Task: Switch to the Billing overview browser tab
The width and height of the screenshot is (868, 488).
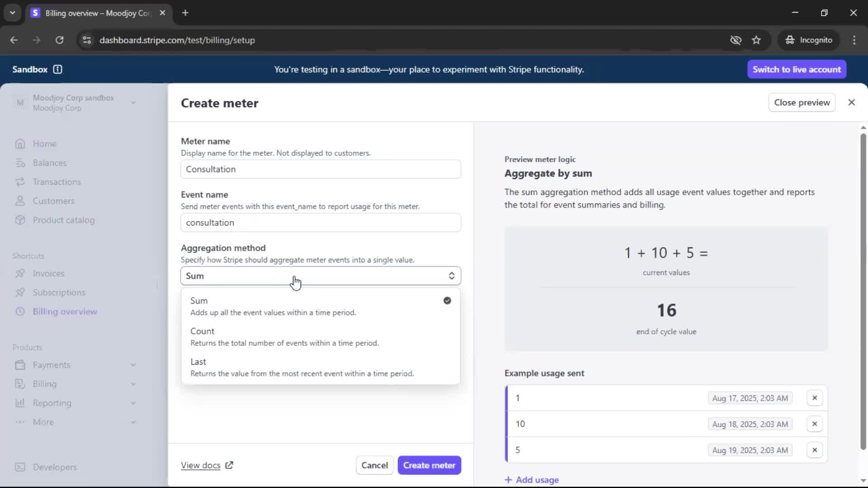Action: (97, 13)
